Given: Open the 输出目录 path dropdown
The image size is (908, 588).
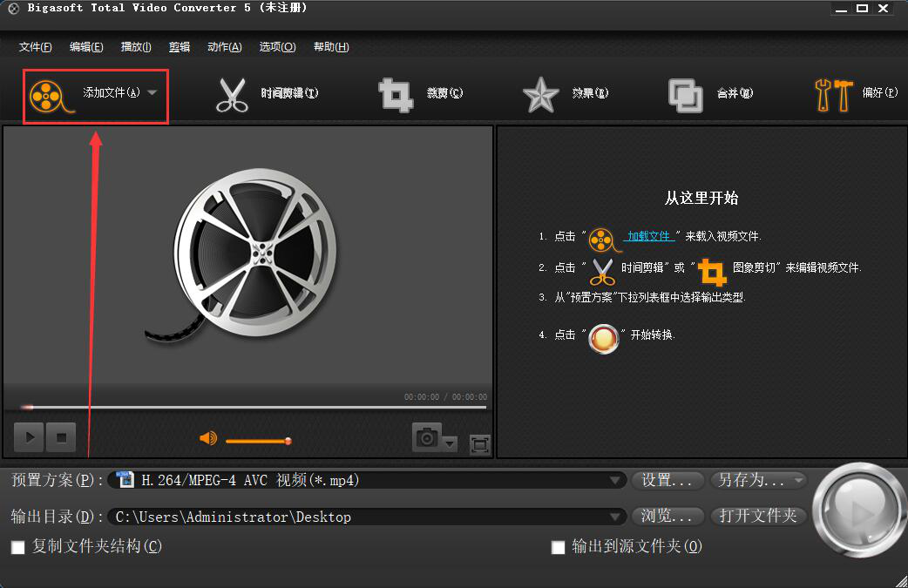Looking at the screenshot, I should click(x=615, y=517).
